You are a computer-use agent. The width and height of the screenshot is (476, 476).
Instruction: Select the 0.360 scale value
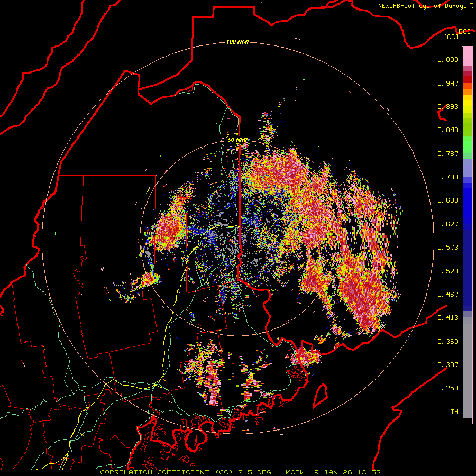coord(448,342)
